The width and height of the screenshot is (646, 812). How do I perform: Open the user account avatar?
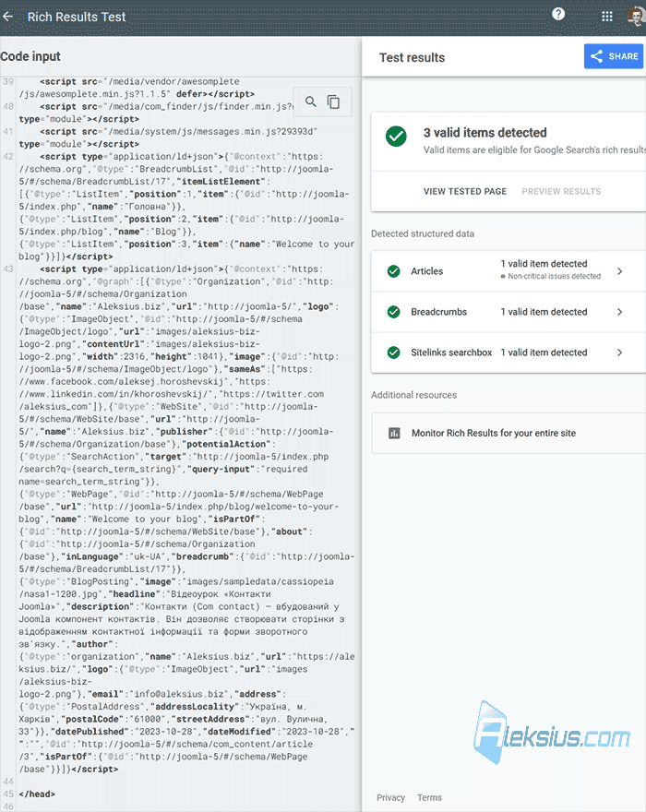pos(637,17)
